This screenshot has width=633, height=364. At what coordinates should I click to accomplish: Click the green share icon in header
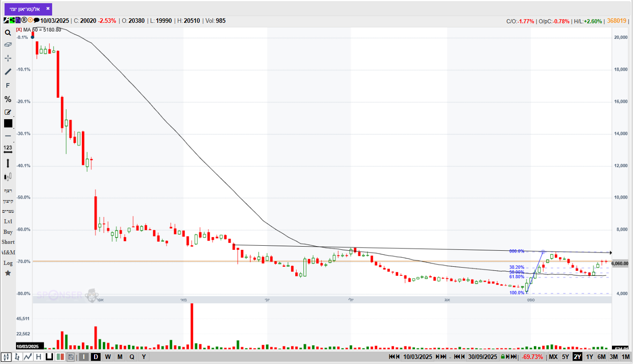(12, 20)
